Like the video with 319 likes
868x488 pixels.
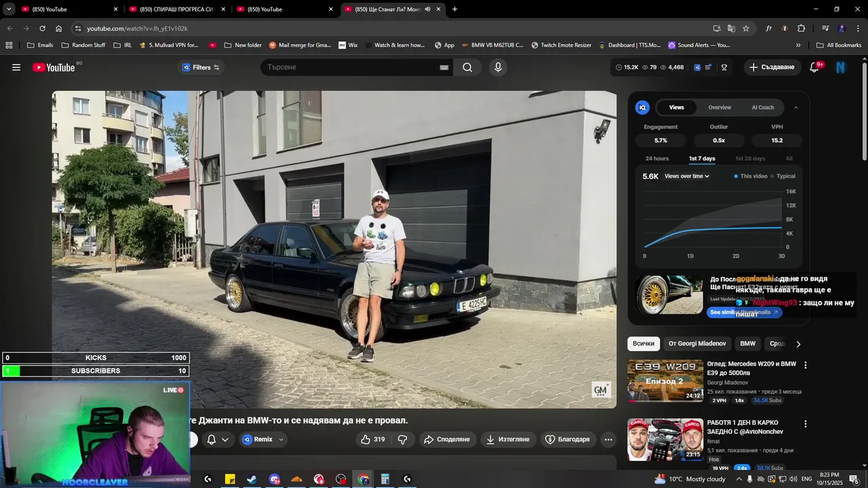[373, 439]
